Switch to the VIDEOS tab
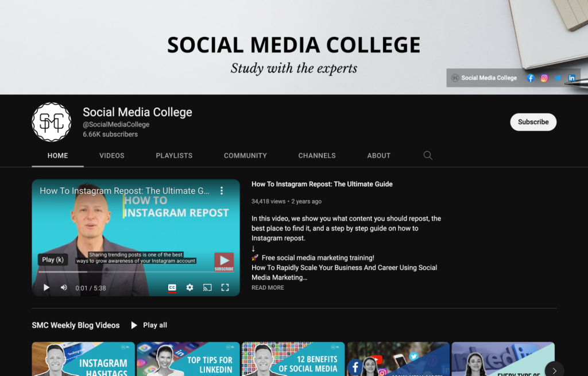The width and height of the screenshot is (588, 376). coord(112,155)
